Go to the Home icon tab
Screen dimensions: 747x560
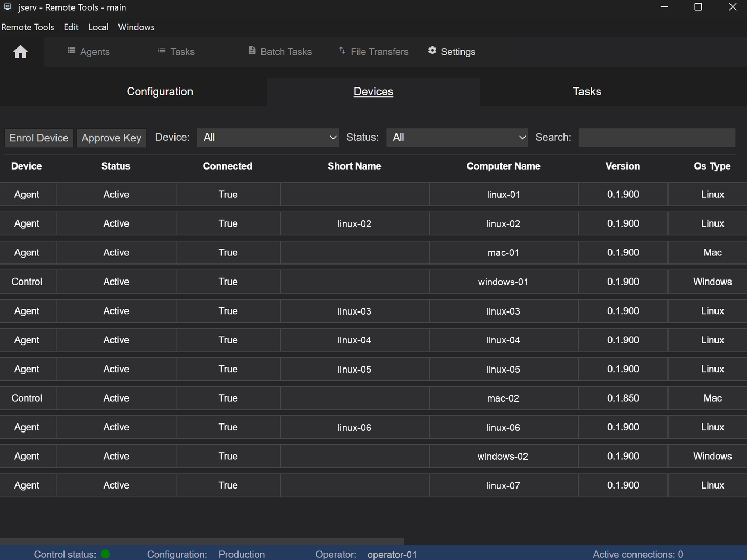21,52
